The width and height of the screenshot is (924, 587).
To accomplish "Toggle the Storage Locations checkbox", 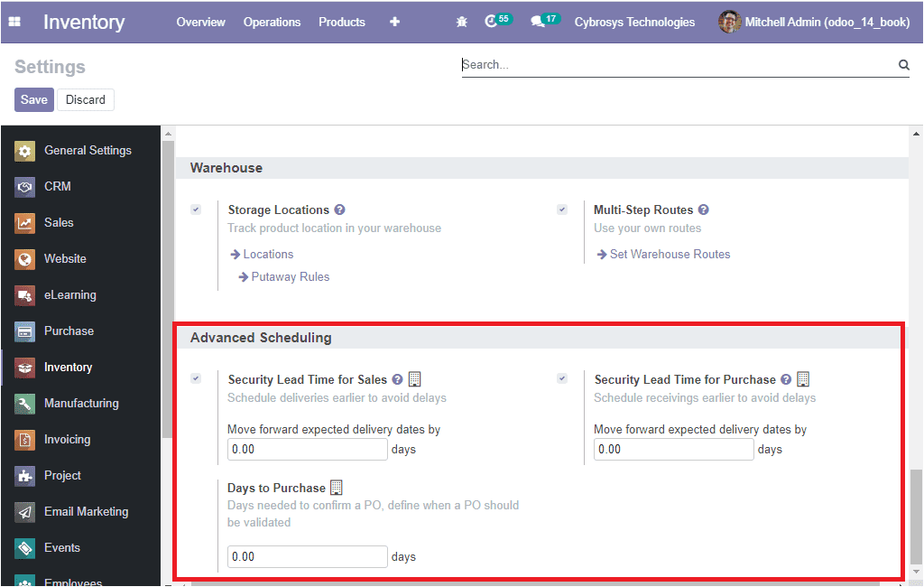I will click(x=196, y=210).
